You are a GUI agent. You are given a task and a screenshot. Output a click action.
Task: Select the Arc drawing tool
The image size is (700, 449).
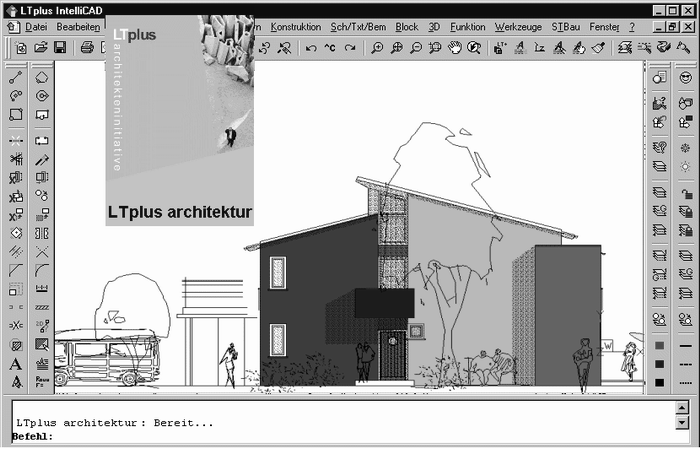point(16,96)
